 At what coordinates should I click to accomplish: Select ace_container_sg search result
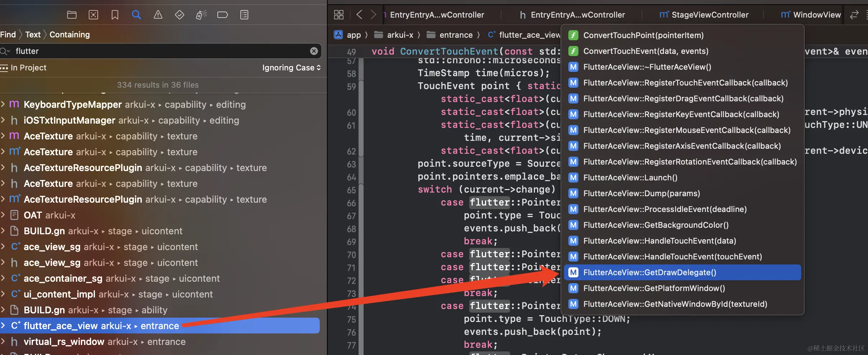(160, 278)
